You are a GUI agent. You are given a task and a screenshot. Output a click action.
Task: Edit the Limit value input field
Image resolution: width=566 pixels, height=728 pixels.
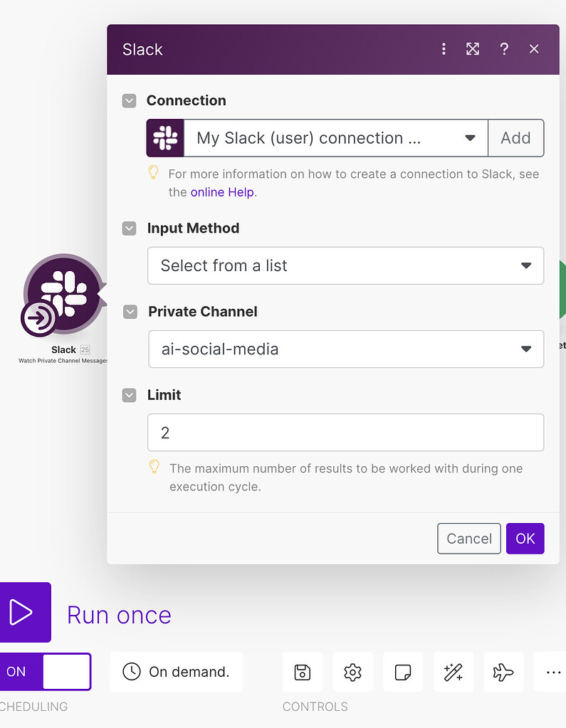[x=345, y=432]
